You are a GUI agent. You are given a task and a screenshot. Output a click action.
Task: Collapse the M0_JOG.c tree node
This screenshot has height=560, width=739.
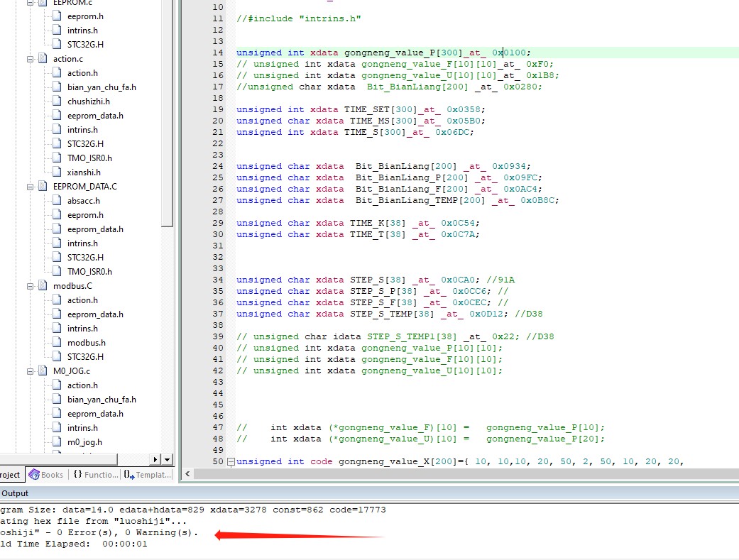(x=30, y=371)
